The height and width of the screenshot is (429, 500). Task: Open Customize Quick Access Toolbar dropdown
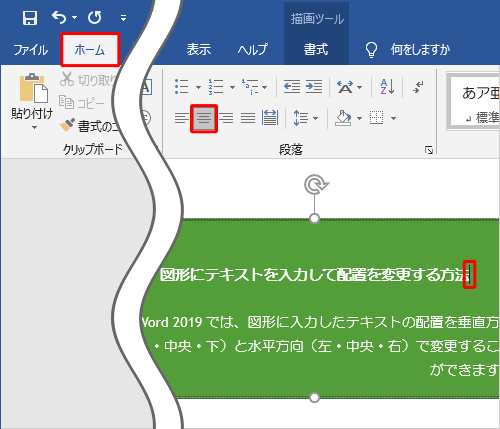pyautogui.click(x=123, y=18)
